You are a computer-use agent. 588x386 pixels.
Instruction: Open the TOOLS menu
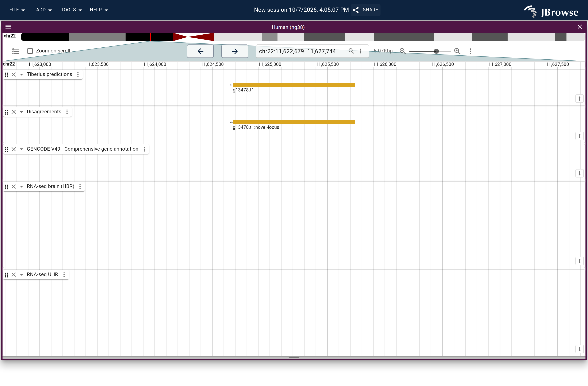(71, 10)
